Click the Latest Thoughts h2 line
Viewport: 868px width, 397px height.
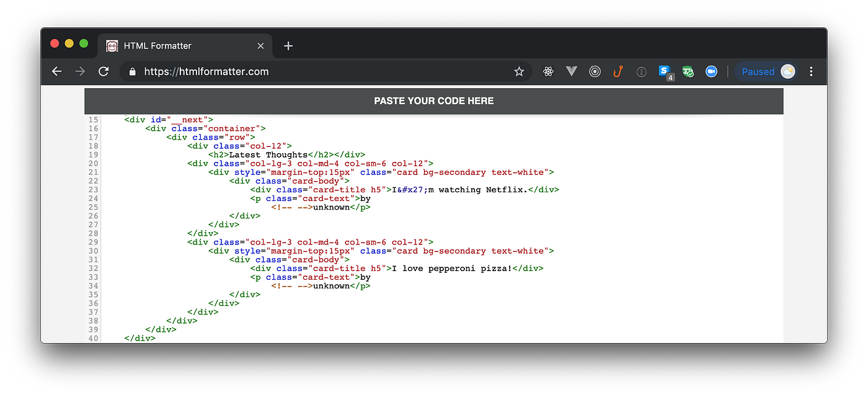[x=286, y=154]
